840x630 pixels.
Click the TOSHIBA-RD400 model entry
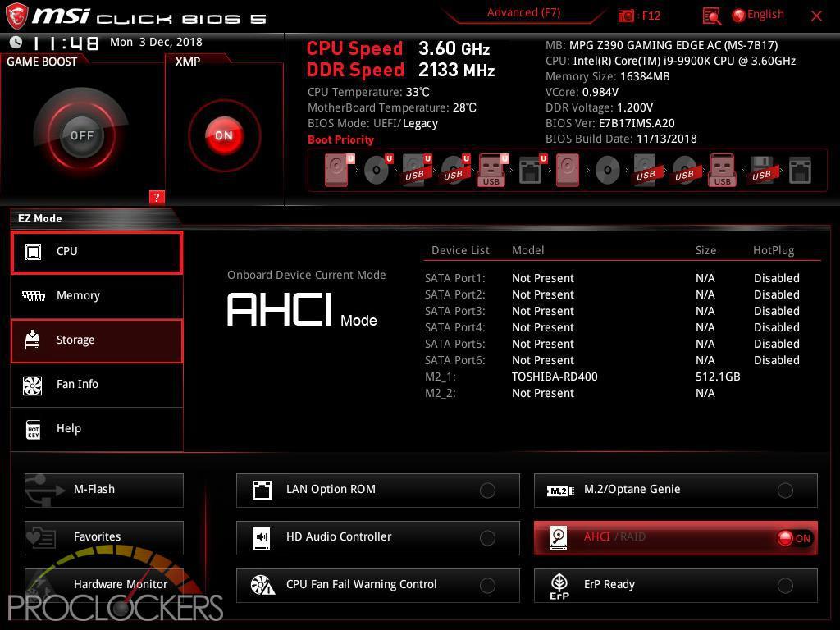[x=555, y=377]
